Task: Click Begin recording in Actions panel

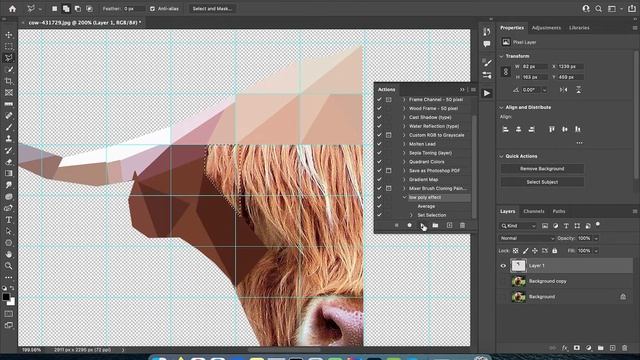Action: pos(409,225)
